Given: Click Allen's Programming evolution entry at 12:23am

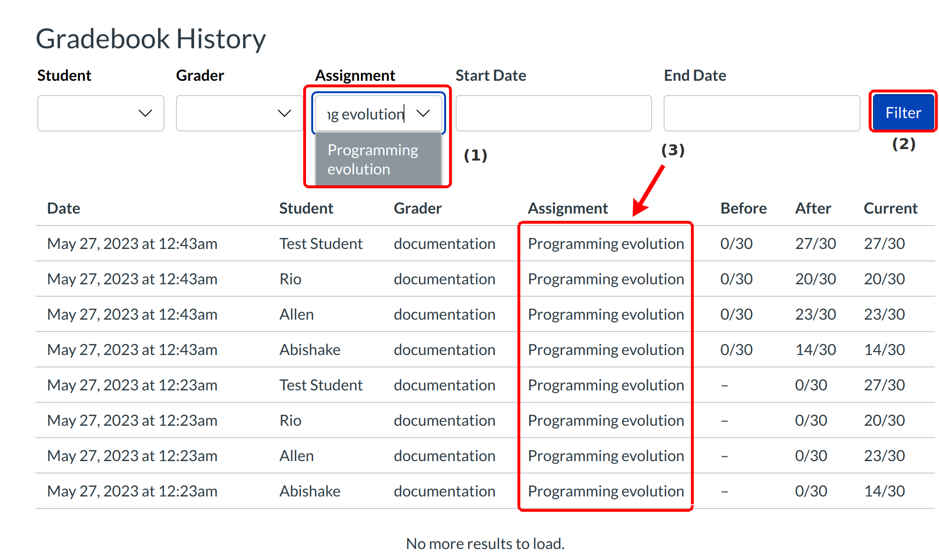Looking at the screenshot, I should tap(605, 456).
